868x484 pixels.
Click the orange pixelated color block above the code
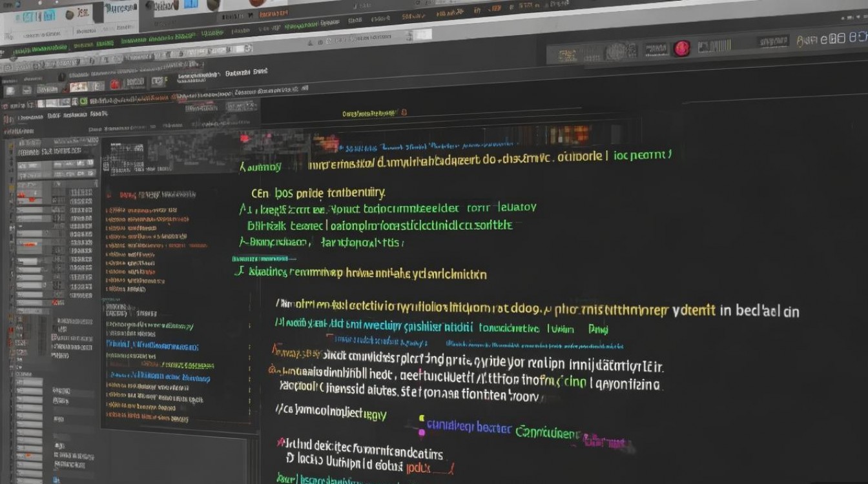click(577, 134)
